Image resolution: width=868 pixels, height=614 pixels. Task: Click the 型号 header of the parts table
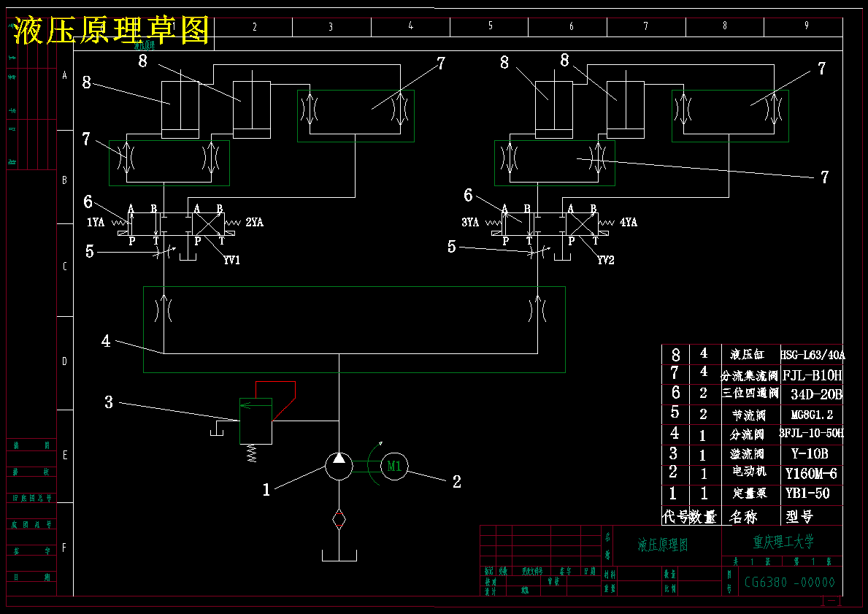[x=799, y=517]
